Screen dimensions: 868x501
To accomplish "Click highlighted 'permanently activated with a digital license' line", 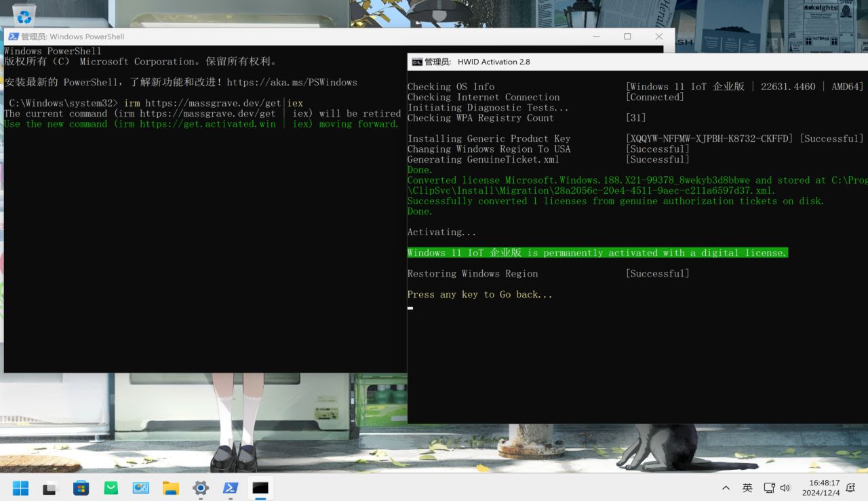I will tap(597, 253).
